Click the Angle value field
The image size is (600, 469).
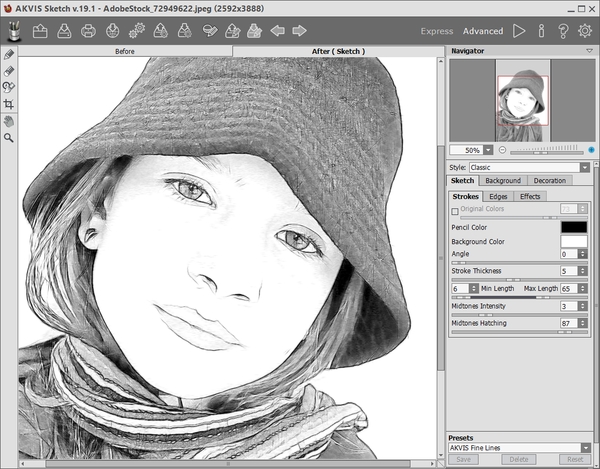pyautogui.click(x=569, y=254)
